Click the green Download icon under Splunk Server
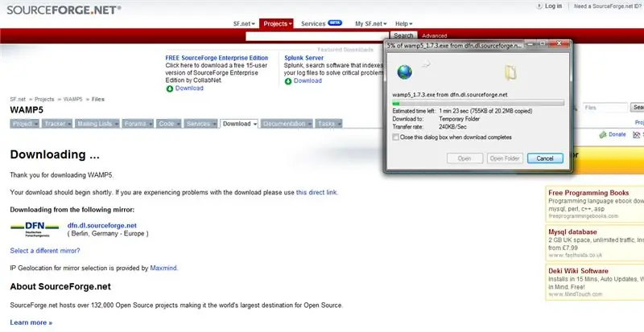This screenshot has height=332, width=644. tap(288, 81)
